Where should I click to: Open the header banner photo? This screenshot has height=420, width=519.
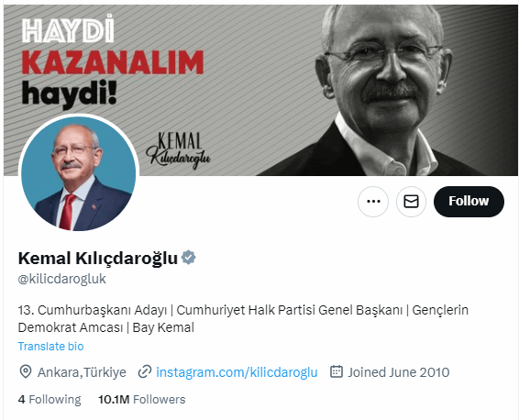pyautogui.click(x=260, y=90)
